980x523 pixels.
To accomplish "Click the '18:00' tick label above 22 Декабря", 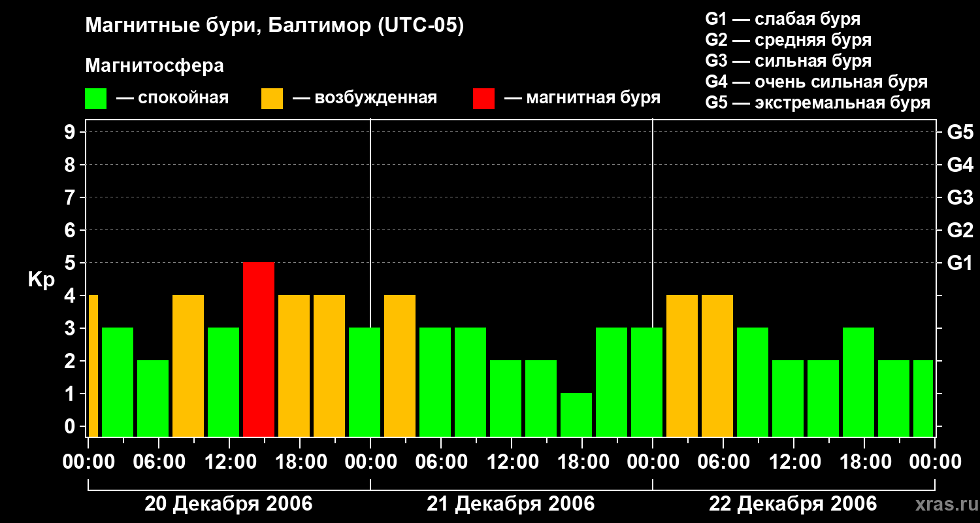I will click(864, 462).
